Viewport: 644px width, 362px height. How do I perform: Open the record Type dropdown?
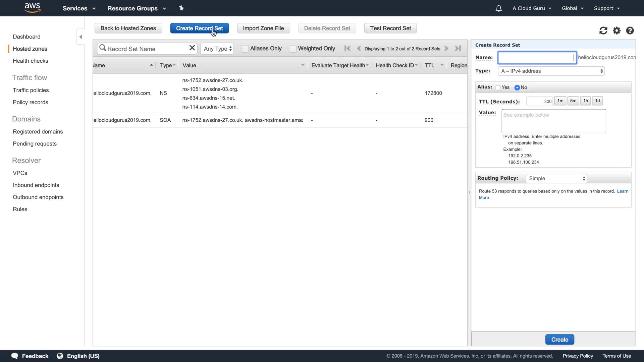coord(551,71)
